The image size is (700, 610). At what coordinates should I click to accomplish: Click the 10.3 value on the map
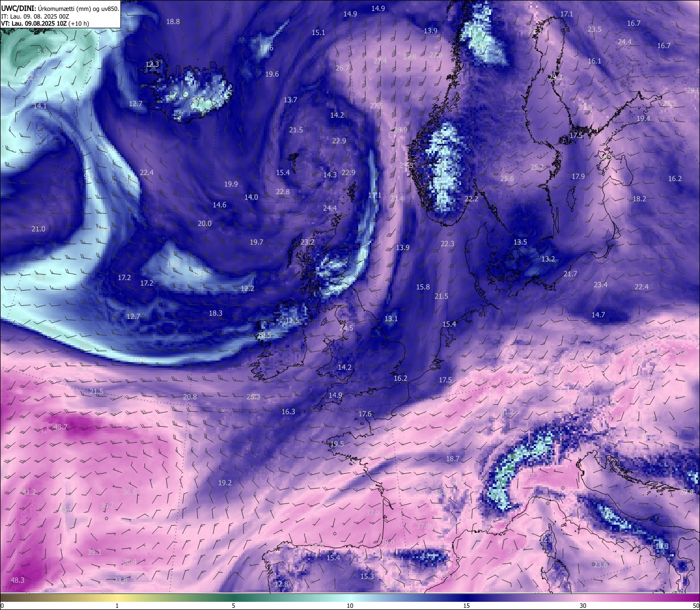pyautogui.click(x=662, y=546)
